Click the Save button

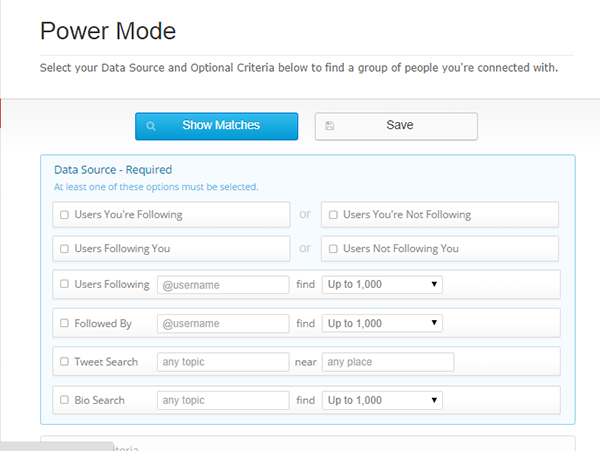[396, 126]
